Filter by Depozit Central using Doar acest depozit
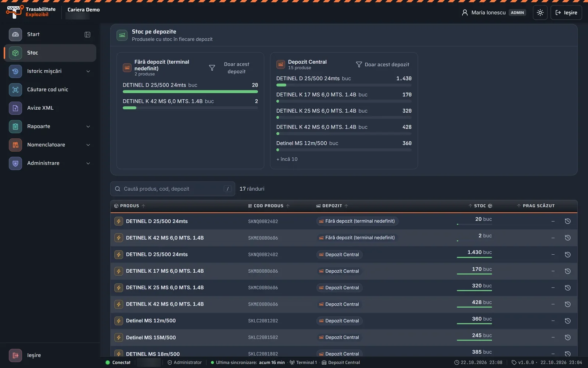This screenshot has height=368, width=588. [383, 65]
